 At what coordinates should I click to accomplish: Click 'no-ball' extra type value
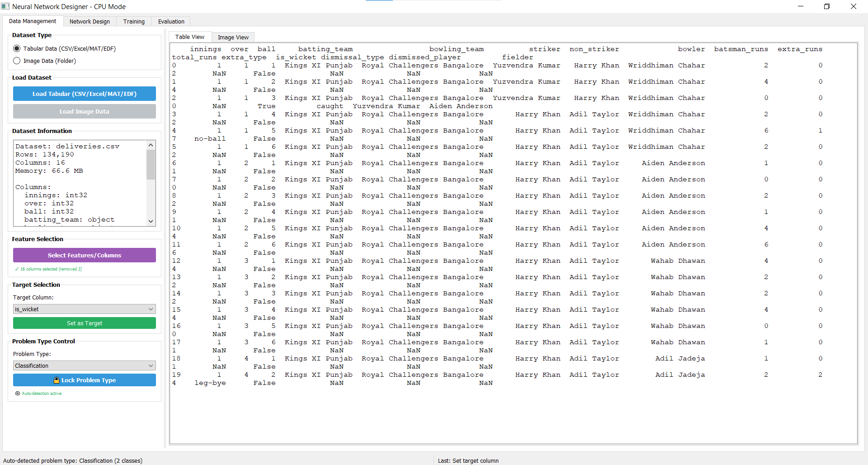(210, 138)
